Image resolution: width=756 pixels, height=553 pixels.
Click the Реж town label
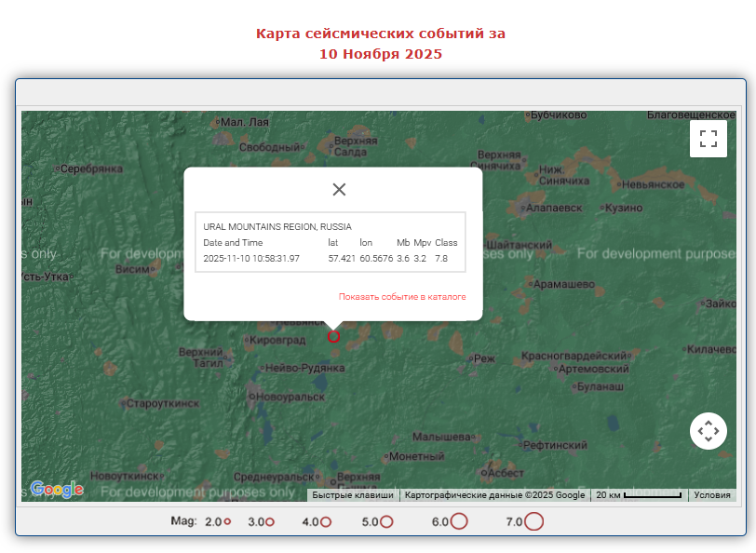[484, 358]
